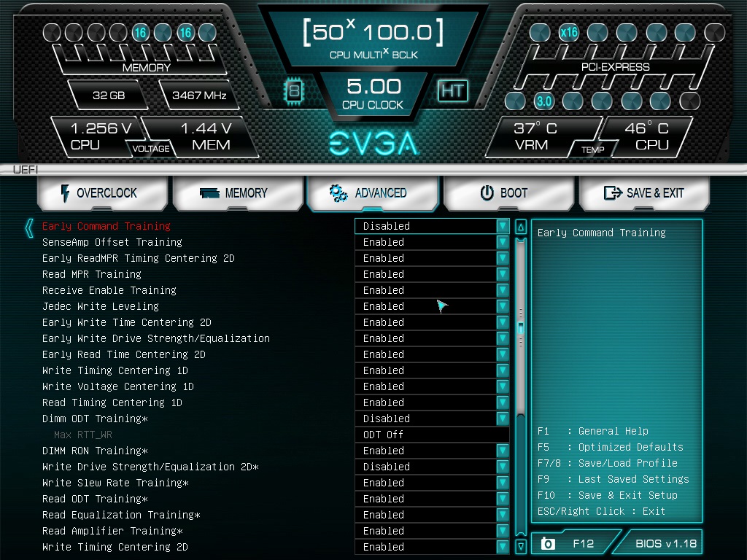Open Receive Enable Training dropdown
Viewport: 747px width, 560px height.
pyautogui.click(x=432, y=290)
